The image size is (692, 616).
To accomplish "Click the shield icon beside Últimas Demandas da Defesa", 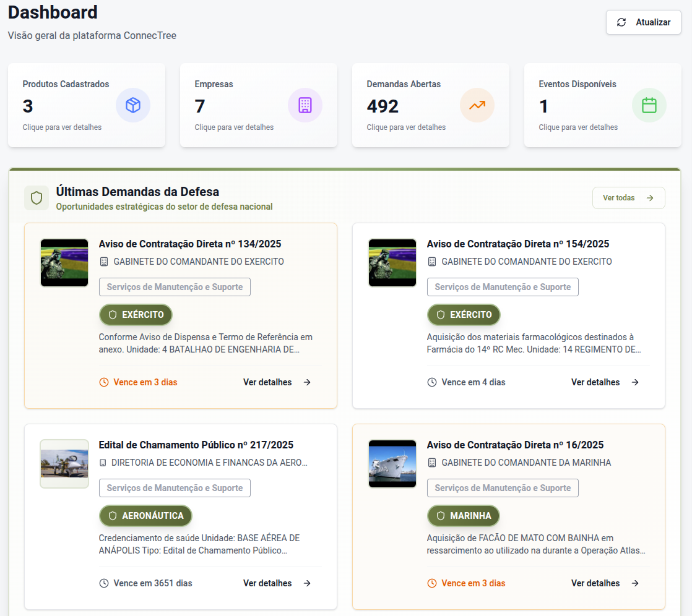I will 37,197.
